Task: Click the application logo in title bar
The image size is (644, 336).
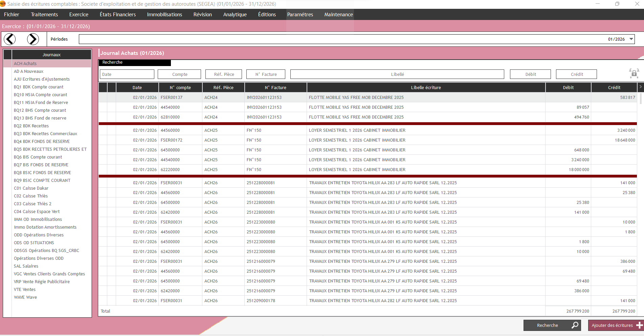Action: pyautogui.click(x=3, y=4)
